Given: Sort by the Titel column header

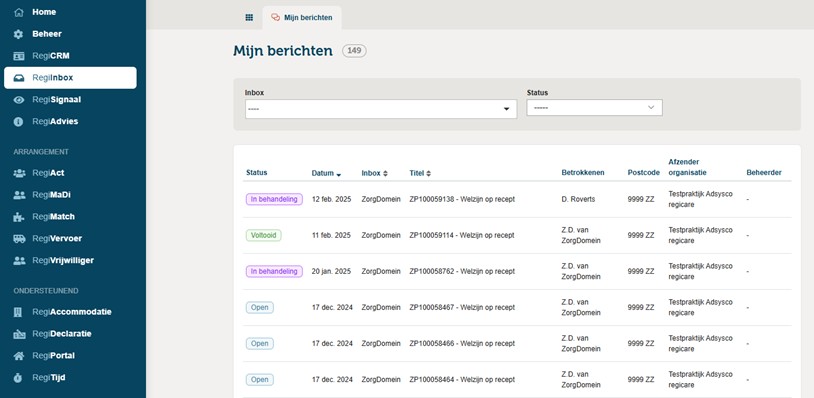Looking at the screenshot, I should tap(420, 173).
